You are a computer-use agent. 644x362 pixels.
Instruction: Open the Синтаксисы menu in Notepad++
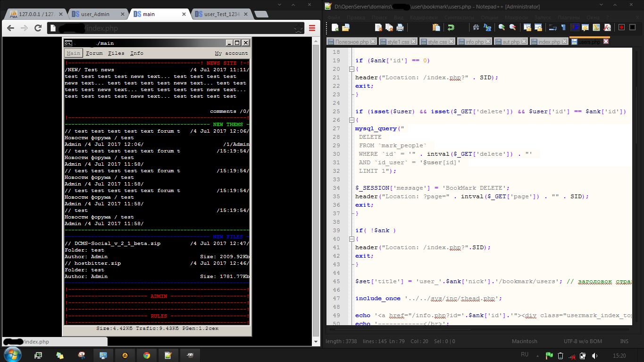pos(459,17)
